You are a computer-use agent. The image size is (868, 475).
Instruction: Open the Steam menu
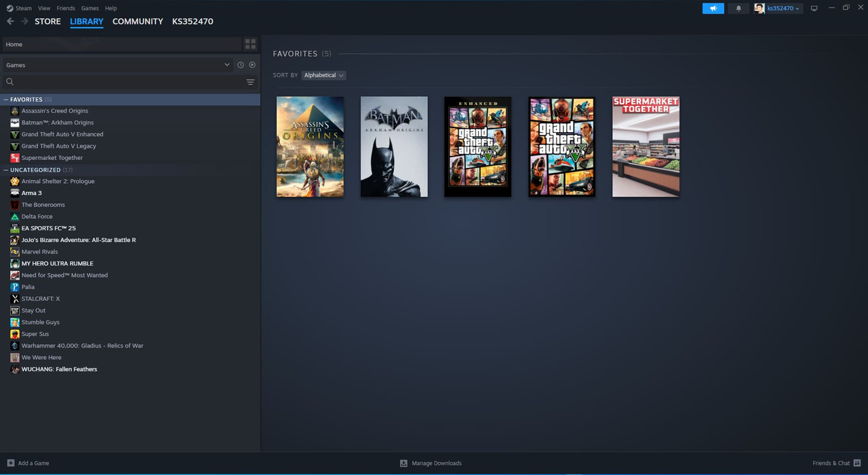pos(24,8)
